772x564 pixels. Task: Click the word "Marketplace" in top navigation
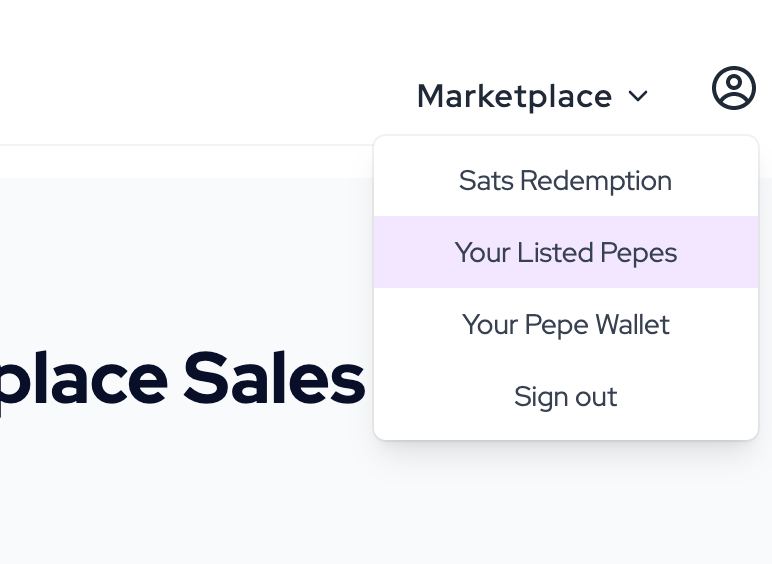(x=515, y=96)
